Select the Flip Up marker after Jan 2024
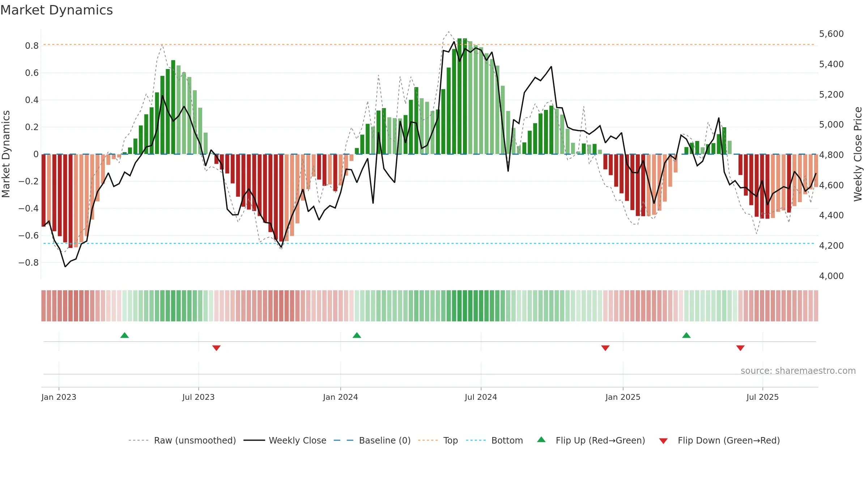The height and width of the screenshot is (488, 868). 357,335
